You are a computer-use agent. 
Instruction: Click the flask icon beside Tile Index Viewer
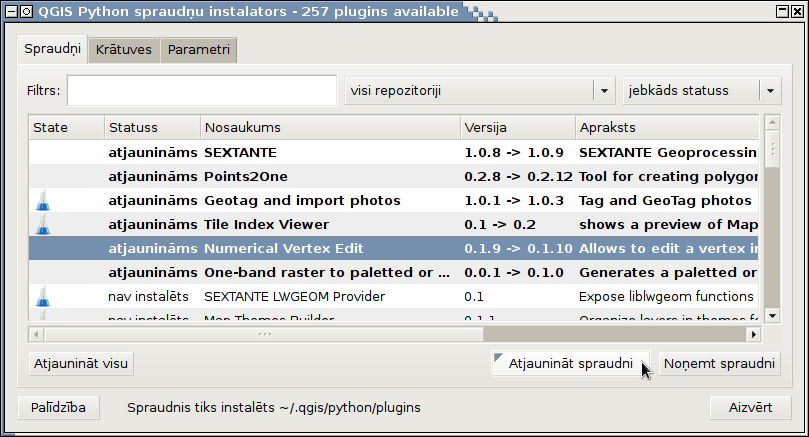coord(43,224)
